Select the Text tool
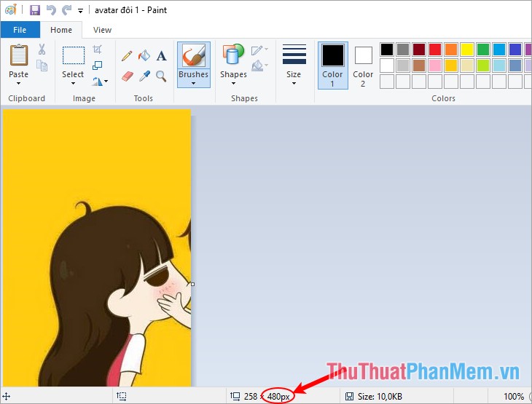Viewport: 532px width, 404px height. pyautogui.click(x=162, y=55)
